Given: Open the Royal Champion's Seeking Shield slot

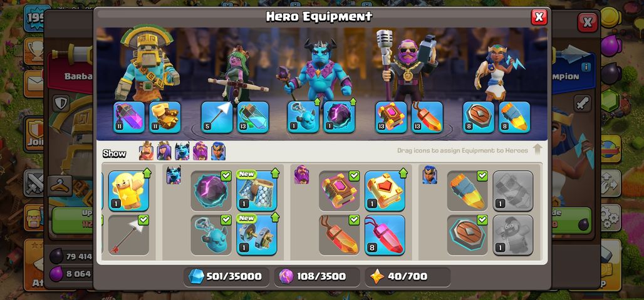Looking at the screenshot, I should [479, 117].
